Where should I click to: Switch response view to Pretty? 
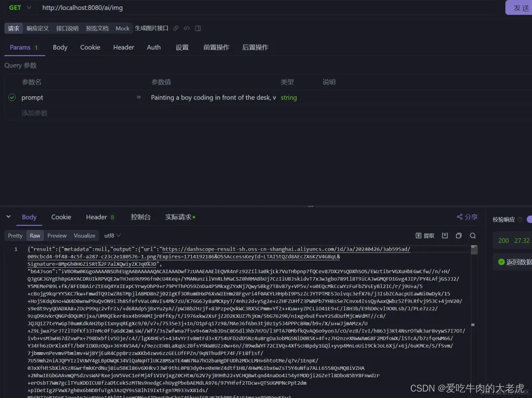pos(15,235)
